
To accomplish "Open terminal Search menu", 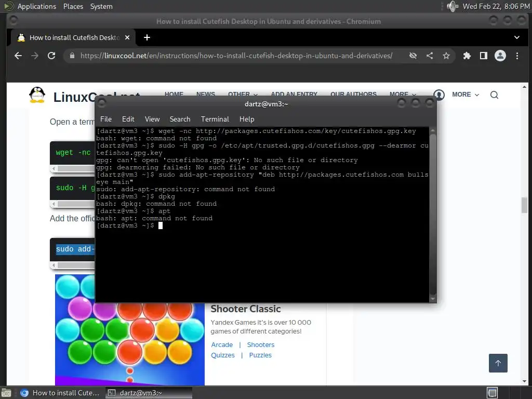I will pos(180,119).
